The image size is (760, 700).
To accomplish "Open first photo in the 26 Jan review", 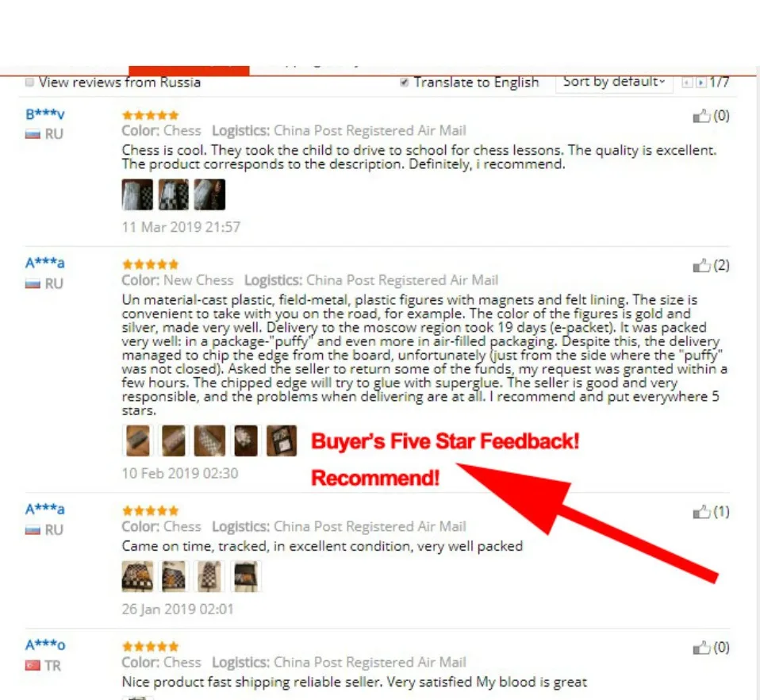I will coord(138,576).
